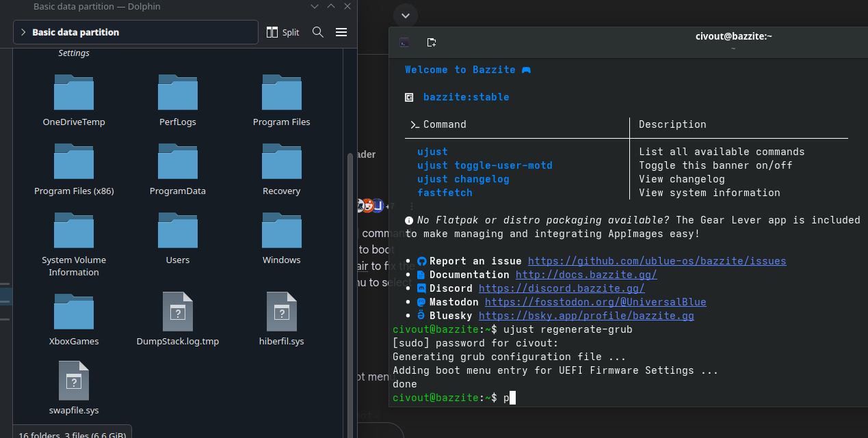
Task: Select the Program Files (x86) folder
Action: [x=74, y=161]
